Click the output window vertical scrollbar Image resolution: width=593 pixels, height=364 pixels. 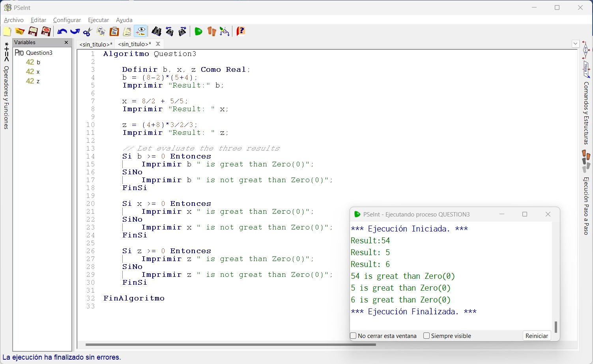[556, 327]
